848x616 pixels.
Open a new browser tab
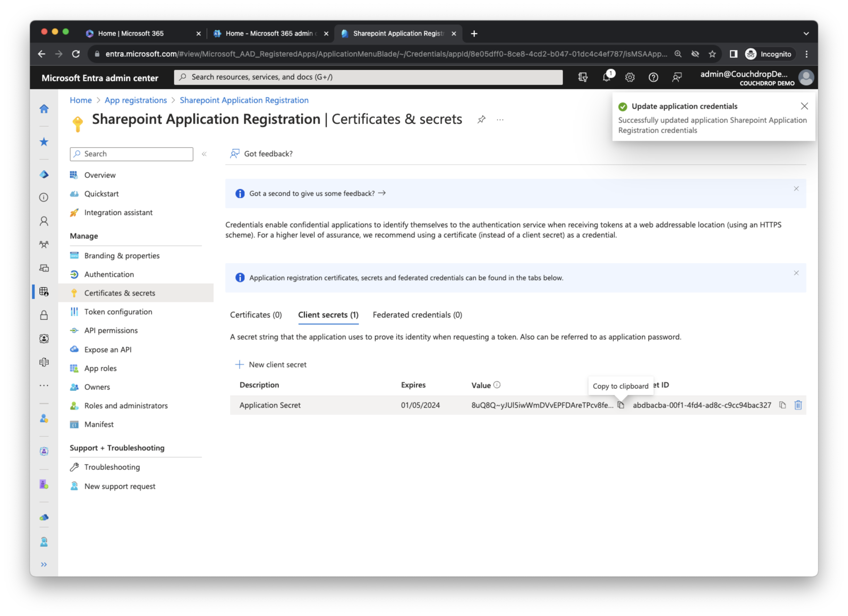click(x=474, y=34)
